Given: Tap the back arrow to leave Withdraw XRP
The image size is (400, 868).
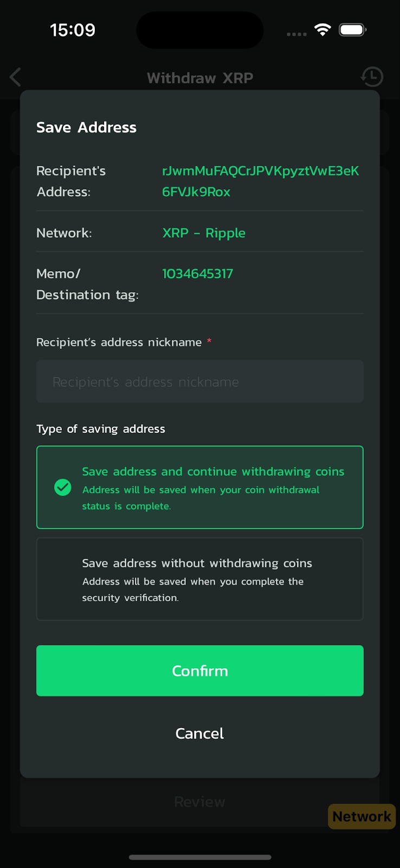Looking at the screenshot, I should pos(15,77).
